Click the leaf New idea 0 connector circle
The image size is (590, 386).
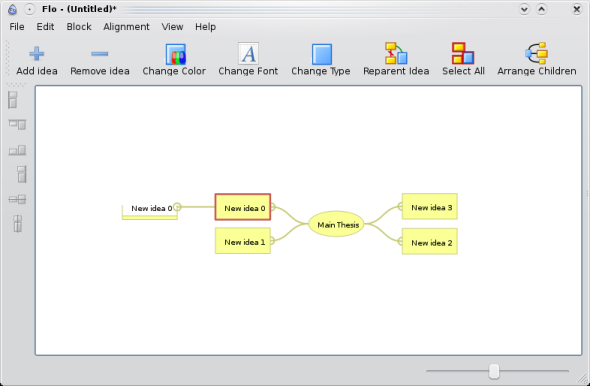tap(177, 207)
